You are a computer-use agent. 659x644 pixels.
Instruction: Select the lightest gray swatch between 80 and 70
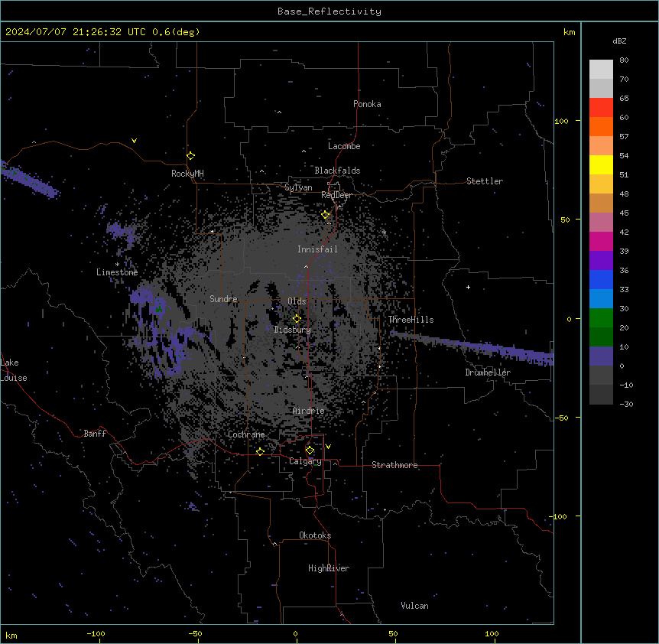[x=601, y=70]
